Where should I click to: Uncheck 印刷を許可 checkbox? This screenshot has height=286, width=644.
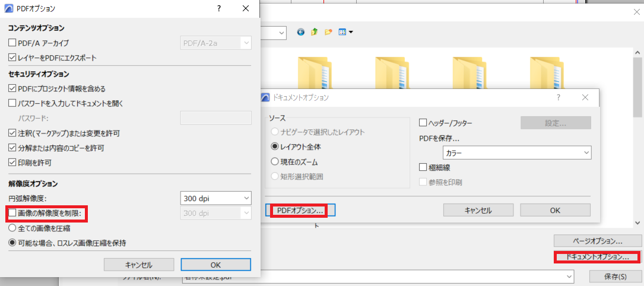12,163
